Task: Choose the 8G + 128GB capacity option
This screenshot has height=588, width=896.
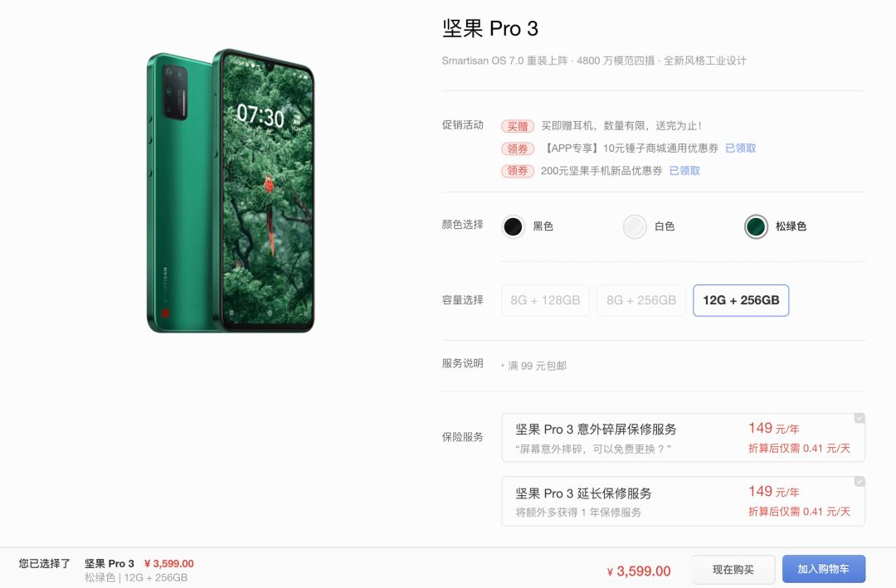Action: pos(545,300)
